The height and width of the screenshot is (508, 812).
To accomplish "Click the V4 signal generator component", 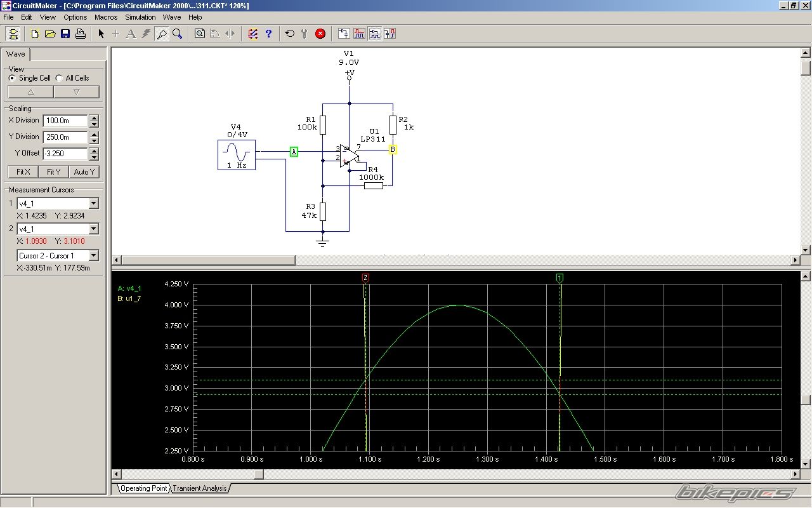I will point(237,155).
